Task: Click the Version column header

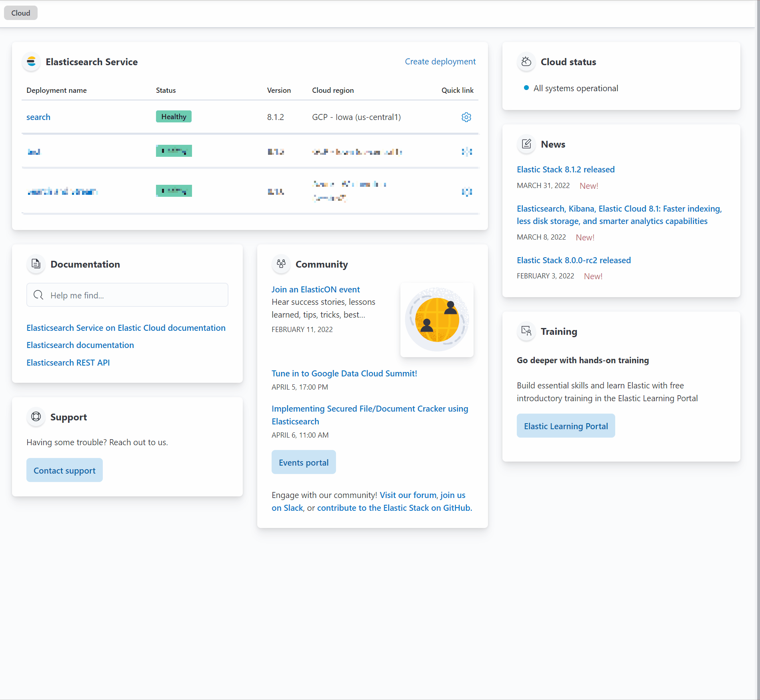Action: coord(279,90)
